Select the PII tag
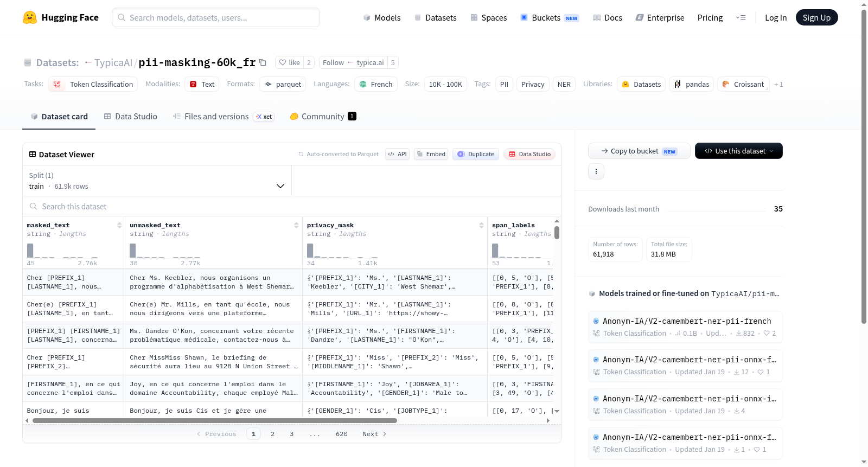Viewport: 868px width, 467px height. [504, 84]
